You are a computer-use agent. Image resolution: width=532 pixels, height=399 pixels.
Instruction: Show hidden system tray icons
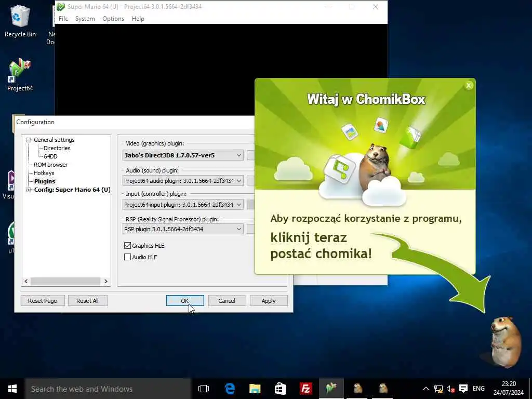click(x=426, y=389)
